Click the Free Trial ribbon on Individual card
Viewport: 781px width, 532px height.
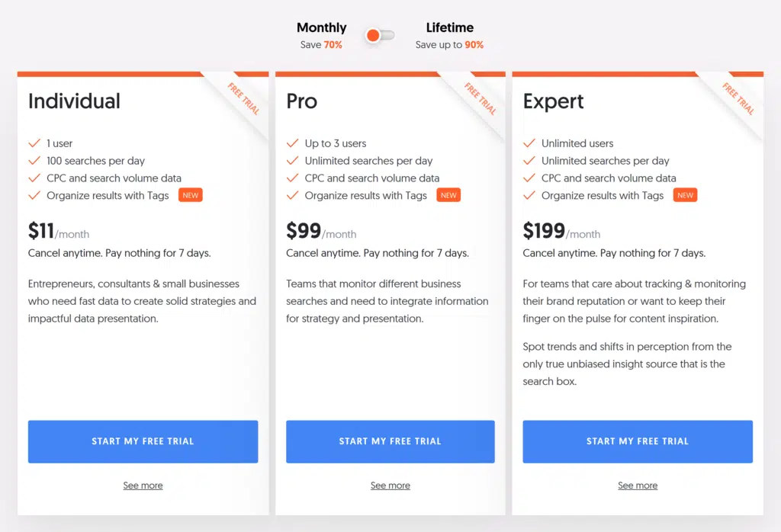coord(244,99)
